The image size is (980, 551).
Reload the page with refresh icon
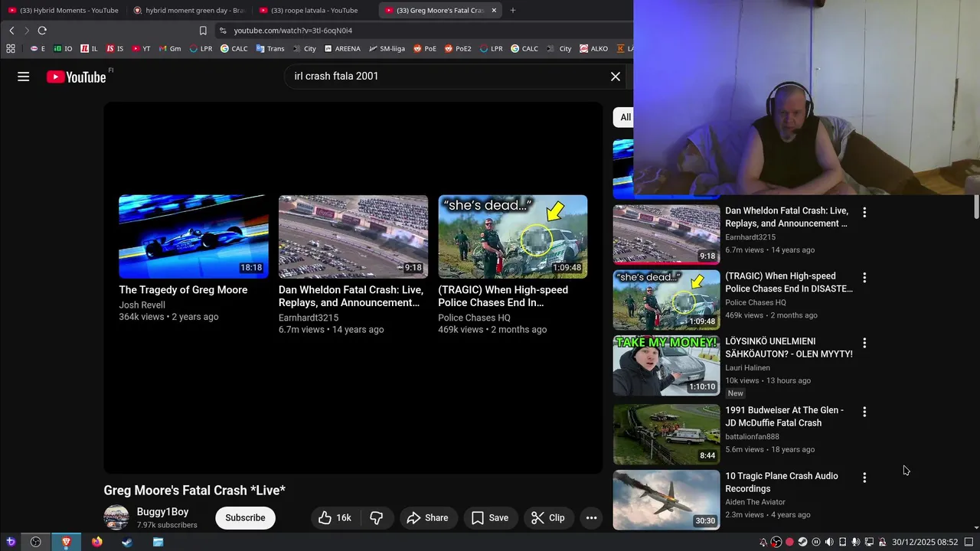42,31
